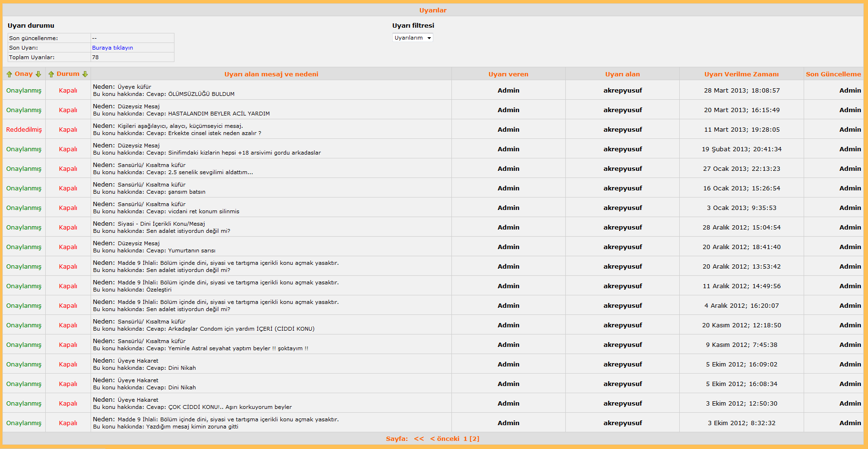Click current page indicator [2]

click(474, 439)
